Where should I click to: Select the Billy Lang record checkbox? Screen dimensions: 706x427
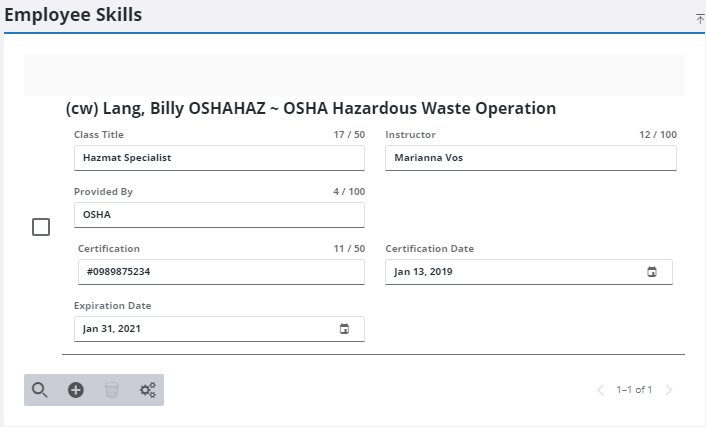[x=41, y=227]
